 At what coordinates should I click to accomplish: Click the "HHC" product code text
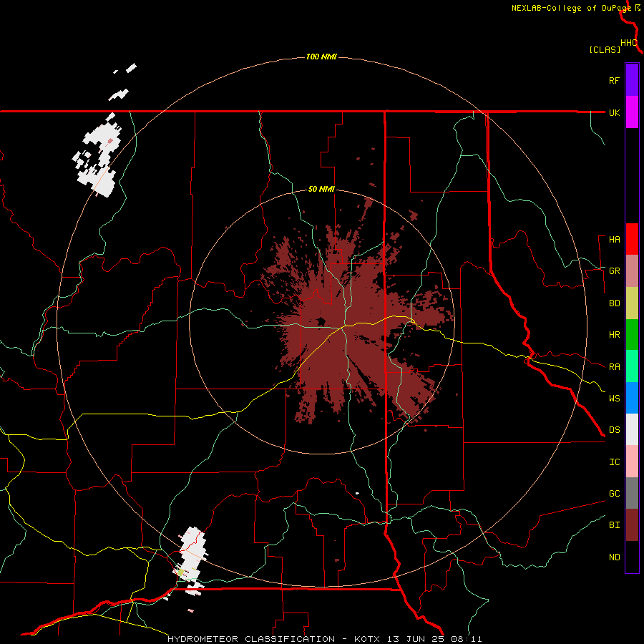click(628, 43)
